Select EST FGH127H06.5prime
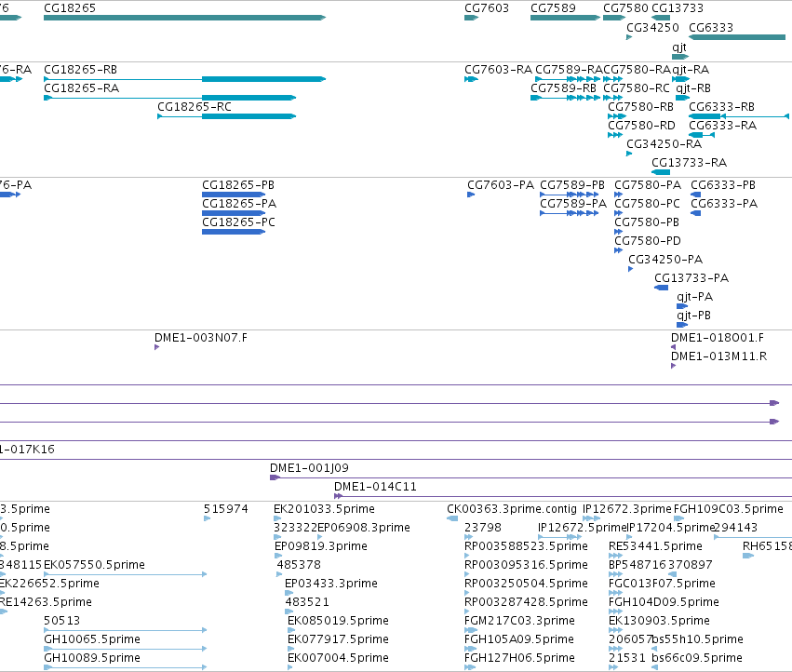The height and width of the screenshot is (672, 792). click(470, 668)
